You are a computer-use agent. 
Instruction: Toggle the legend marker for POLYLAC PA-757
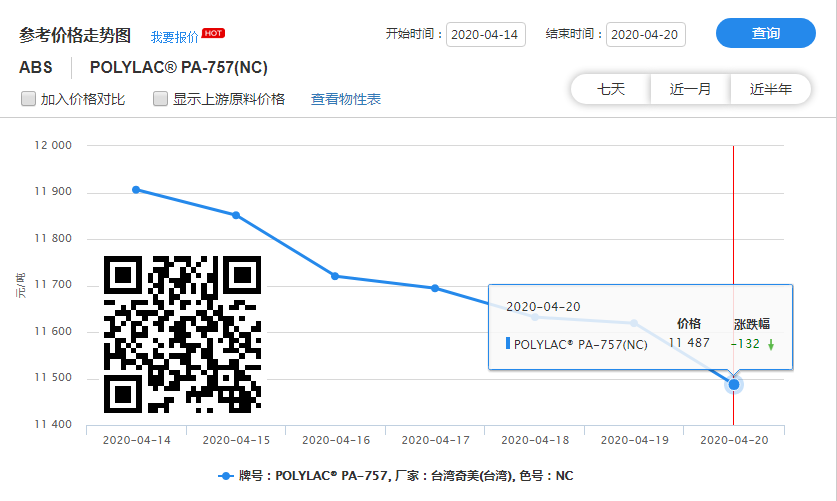click(x=227, y=476)
